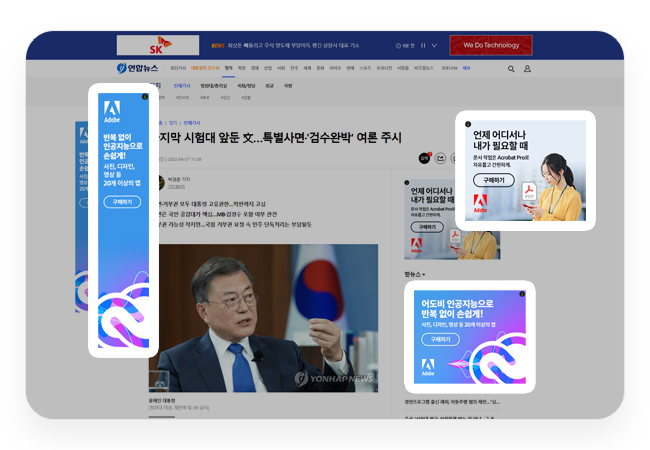Click the 전체기사 breadcrumb link above headline
Image resolution: width=650 pixels, height=450 pixels.
pos(192,123)
